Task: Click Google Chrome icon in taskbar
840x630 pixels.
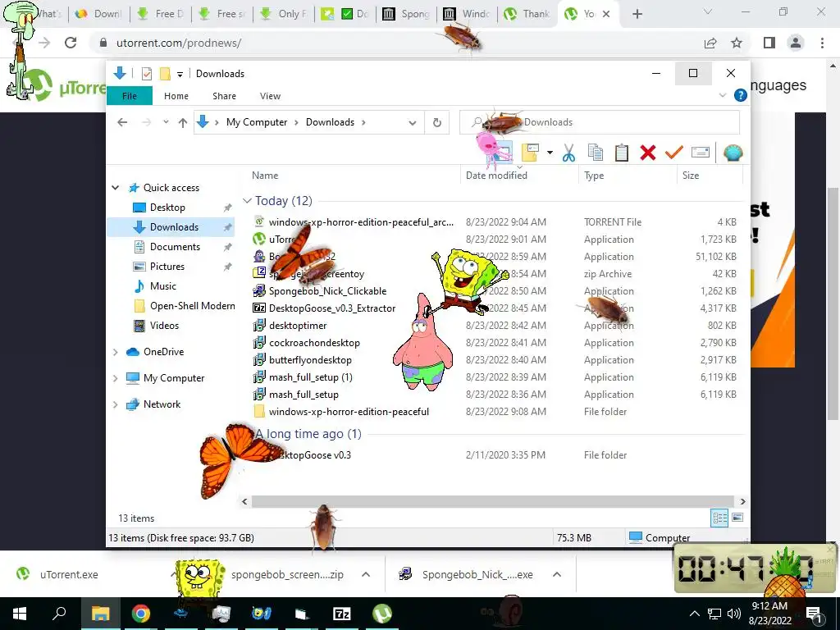Action: pyautogui.click(x=140, y=614)
